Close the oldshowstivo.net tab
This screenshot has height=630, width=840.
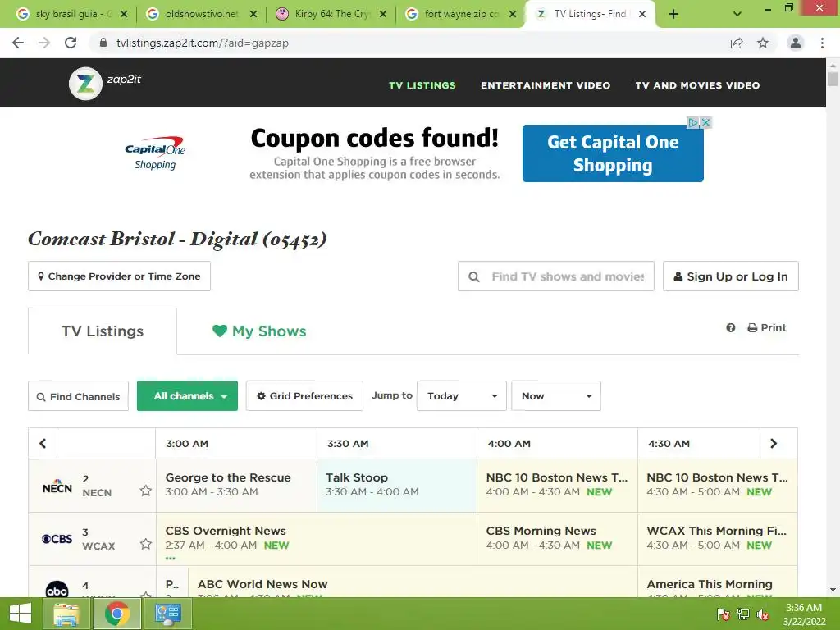coord(253,15)
